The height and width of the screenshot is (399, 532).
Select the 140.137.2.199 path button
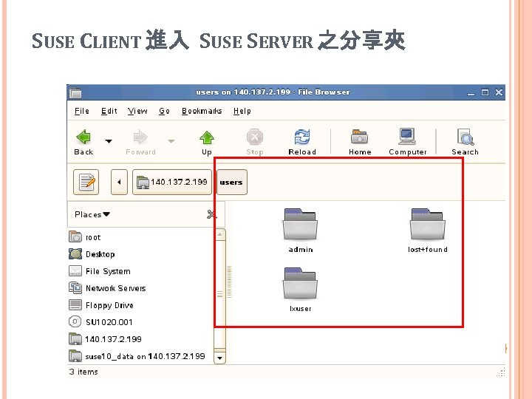point(172,183)
